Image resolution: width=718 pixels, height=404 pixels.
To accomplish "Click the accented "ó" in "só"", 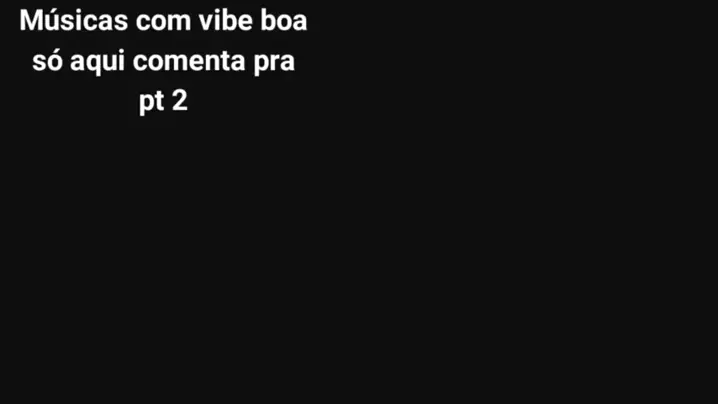I will [x=54, y=61].
